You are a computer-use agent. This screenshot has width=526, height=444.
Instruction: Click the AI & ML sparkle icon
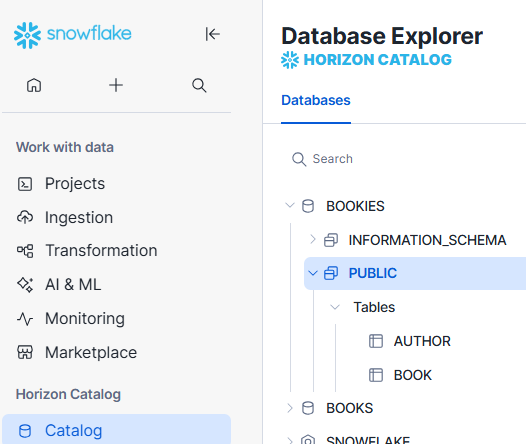tap(25, 285)
